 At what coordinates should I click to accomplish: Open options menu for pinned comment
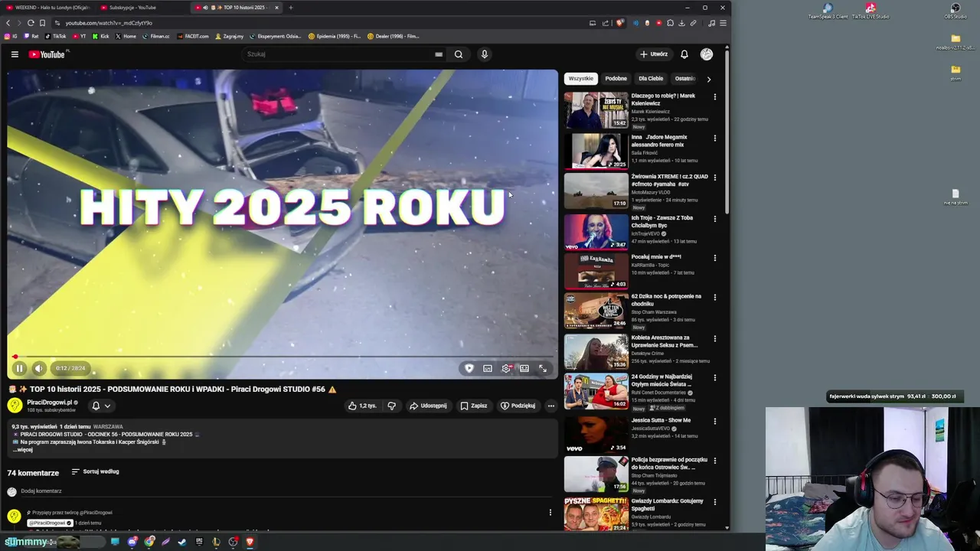pyautogui.click(x=550, y=513)
